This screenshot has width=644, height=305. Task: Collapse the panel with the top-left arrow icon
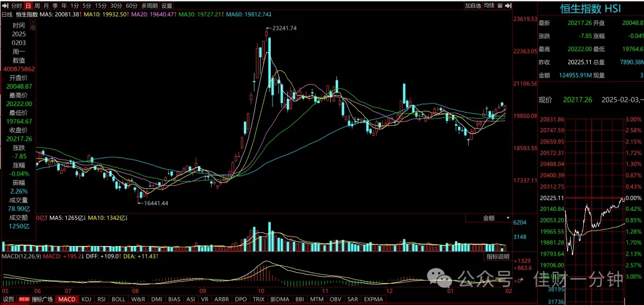(5, 6)
